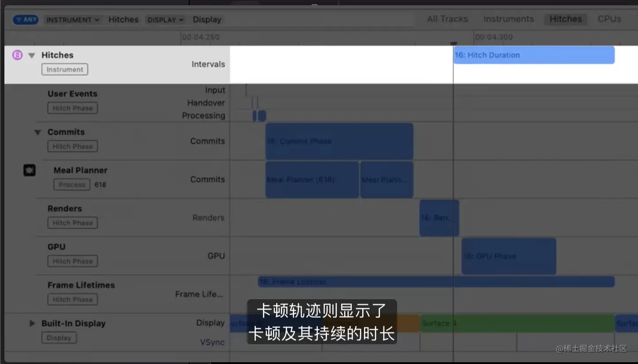
Task: Switch to the CPUs tab
Action: click(609, 19)
